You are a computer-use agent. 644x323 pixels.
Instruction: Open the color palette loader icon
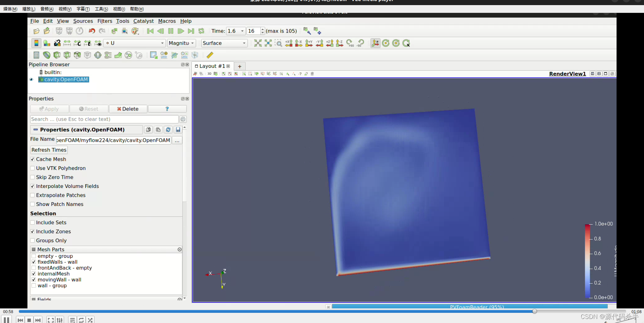pos(135,31)
